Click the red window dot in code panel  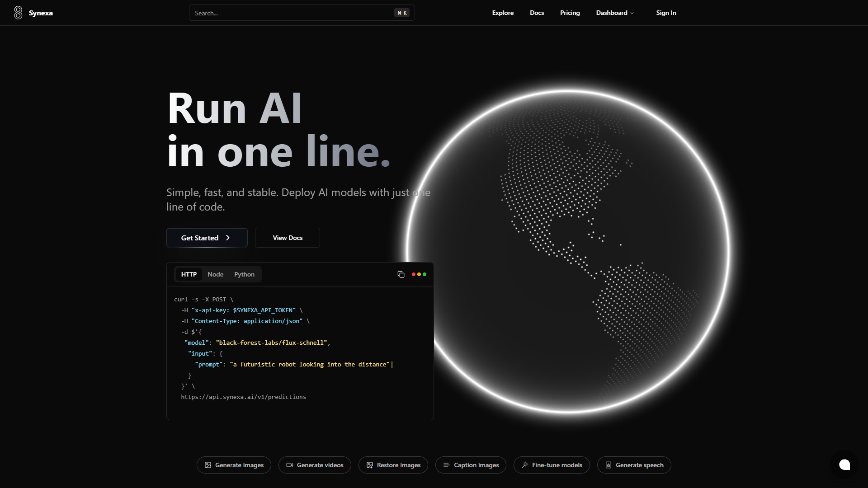[414, 274]
